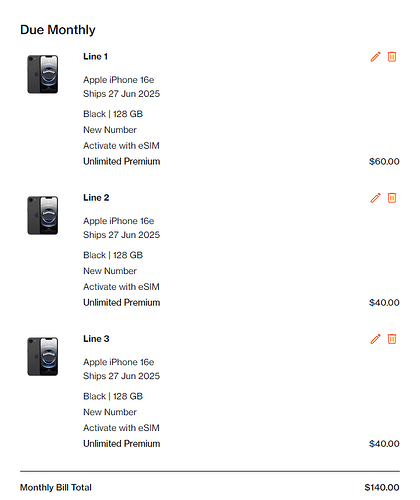Click the $140.00 Monthly Bill Total amount
Screen dimensions: 420x500
click(382, 488)
